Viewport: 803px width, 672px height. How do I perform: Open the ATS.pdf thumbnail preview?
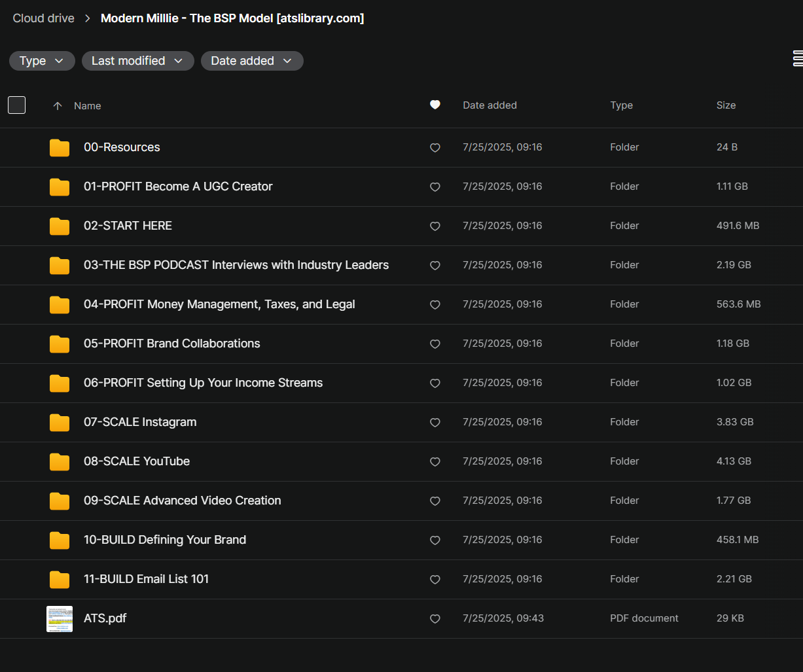point(60,618)
